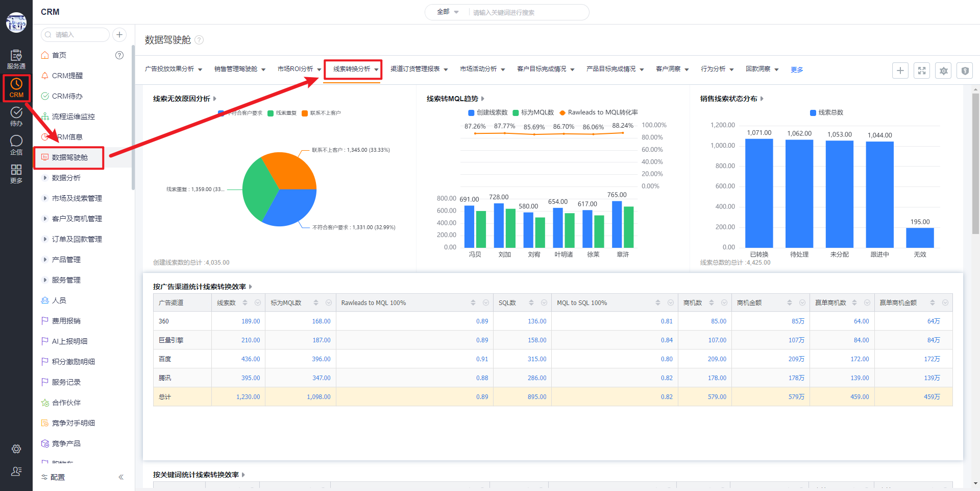This screenshot has width=980, height=491.
Task: Open settings gear in left rail
Action: click(x=16, y=449)
